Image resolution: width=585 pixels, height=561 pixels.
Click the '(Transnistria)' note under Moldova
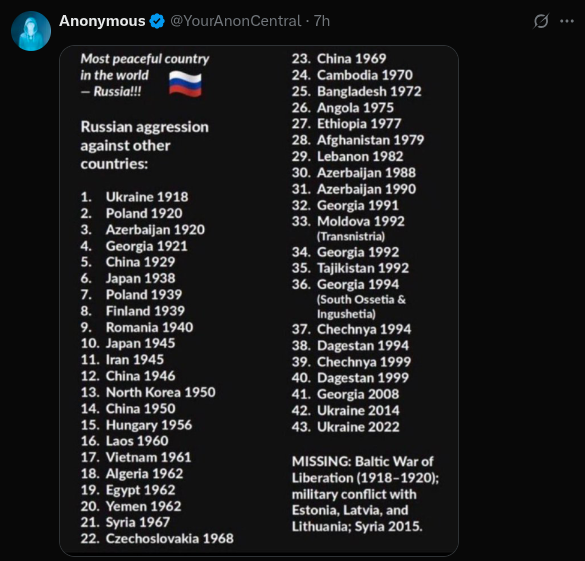tap(351, 236)
